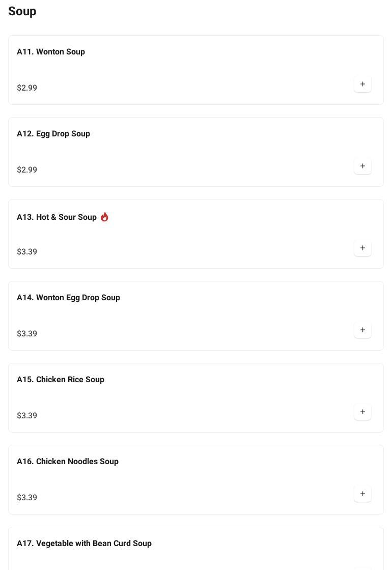Image resolution: width=392 pixels, height=570 pixels.
Task: Add A11 Wonton Soup with plus icon
Action: [362, 84]
